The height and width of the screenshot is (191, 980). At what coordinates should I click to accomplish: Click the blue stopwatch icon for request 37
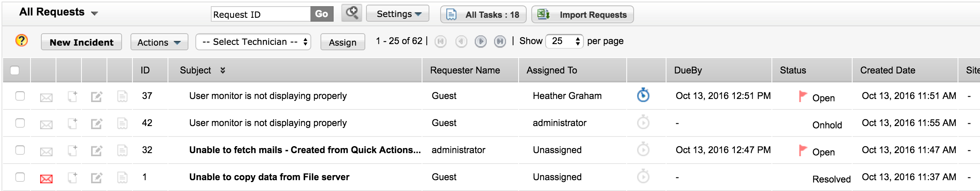(643, 95)
